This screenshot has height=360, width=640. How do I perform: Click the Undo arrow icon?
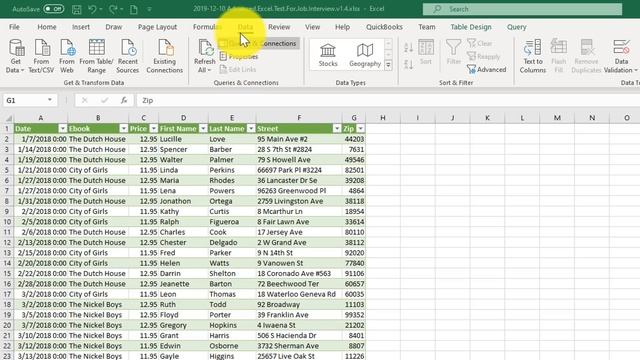92,9
